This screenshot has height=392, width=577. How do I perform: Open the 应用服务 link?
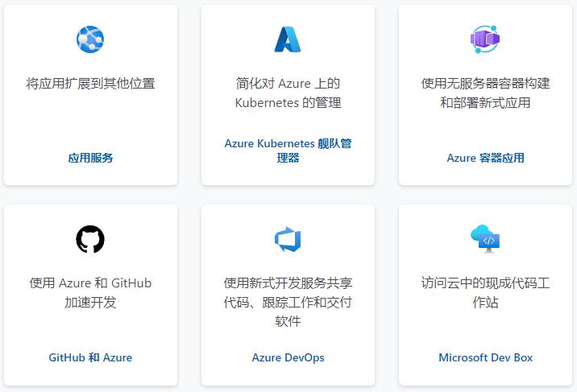coord(90,158)
